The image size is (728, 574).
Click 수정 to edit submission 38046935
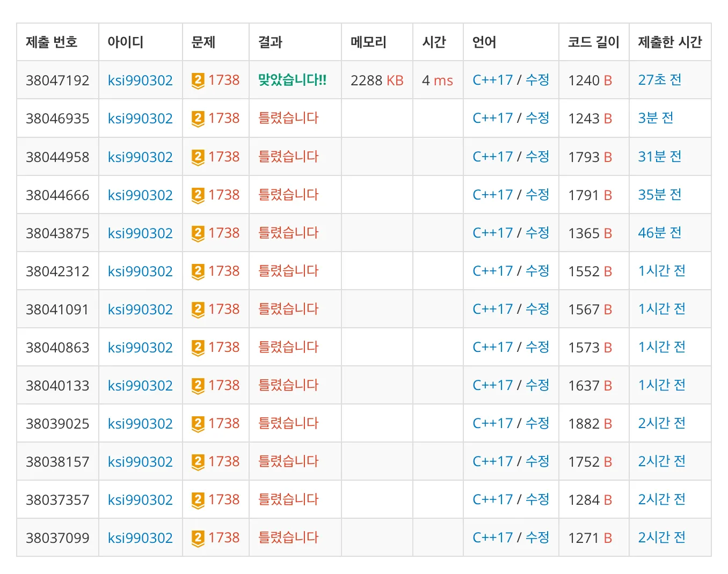coord(537,119)
